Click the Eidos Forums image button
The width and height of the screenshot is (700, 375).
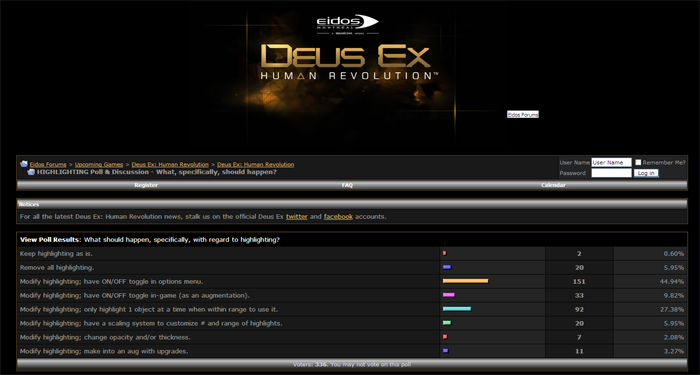(523, 115)
